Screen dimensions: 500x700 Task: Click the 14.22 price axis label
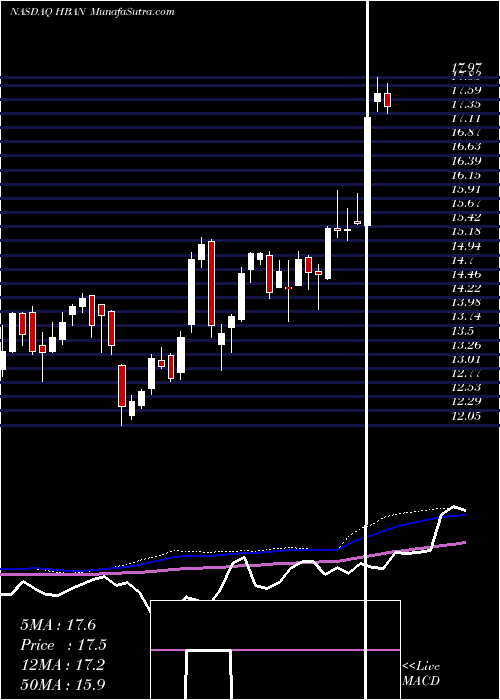pos(466,288)
